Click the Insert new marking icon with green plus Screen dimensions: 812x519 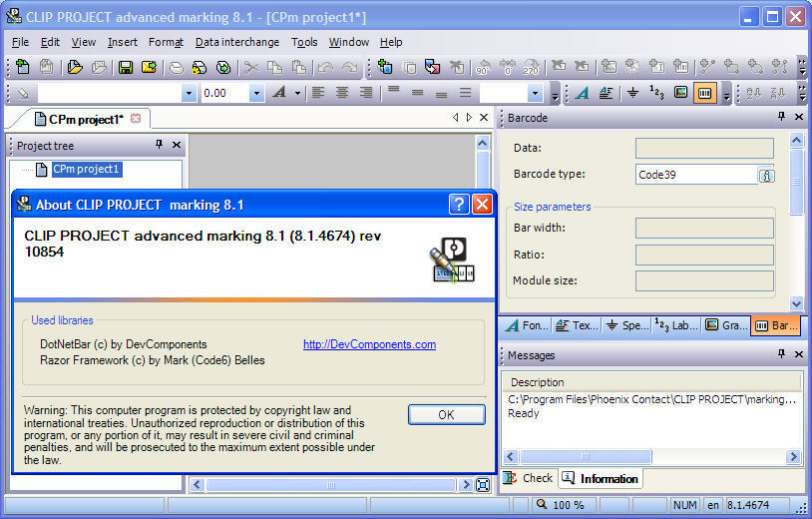384,67
